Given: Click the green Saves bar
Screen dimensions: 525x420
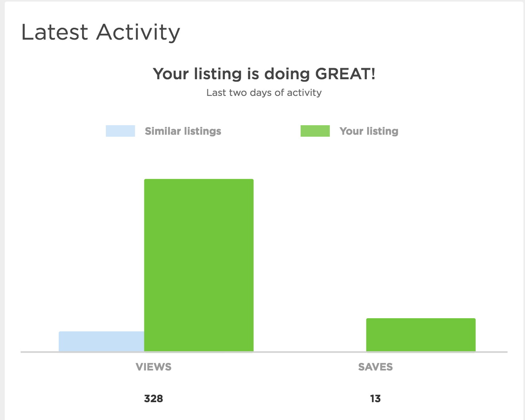Looking at the screenshot, I should [421, 335].
